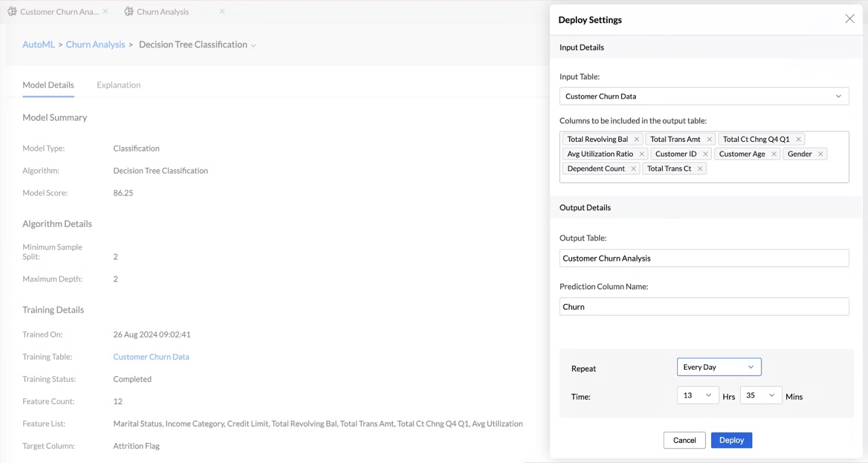Close the Customer Churn Analysis tab
This screenshot has width=868, height=463.
[x=105, y=11]
